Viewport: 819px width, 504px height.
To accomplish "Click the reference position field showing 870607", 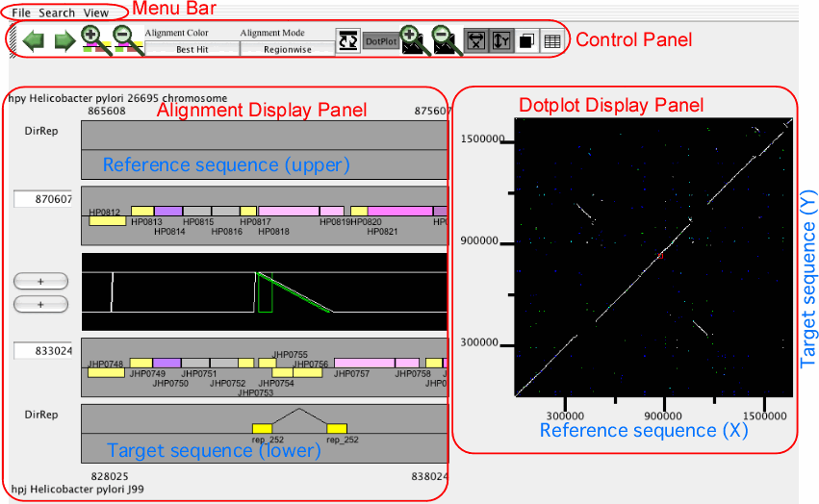I will (42, 198).
